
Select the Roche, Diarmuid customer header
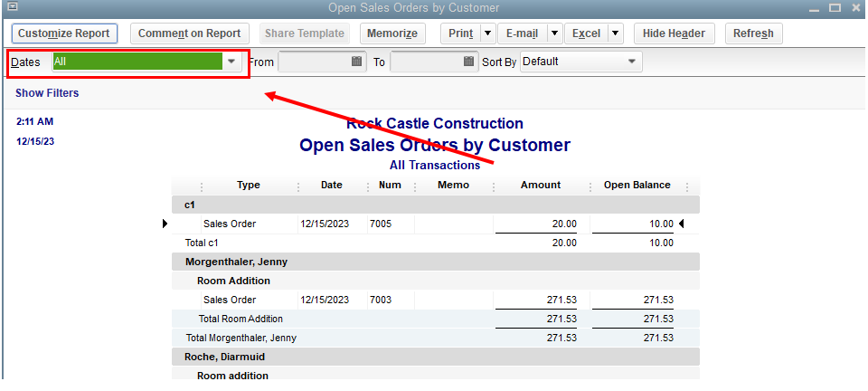tap(436, 357)
